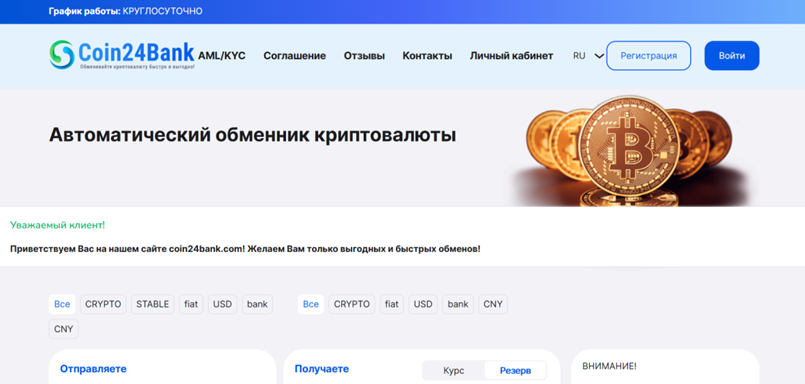Image resolution: width=805 pixels, height=384 pixels.
Task: Select USD filter in send column
Action: 222,304
